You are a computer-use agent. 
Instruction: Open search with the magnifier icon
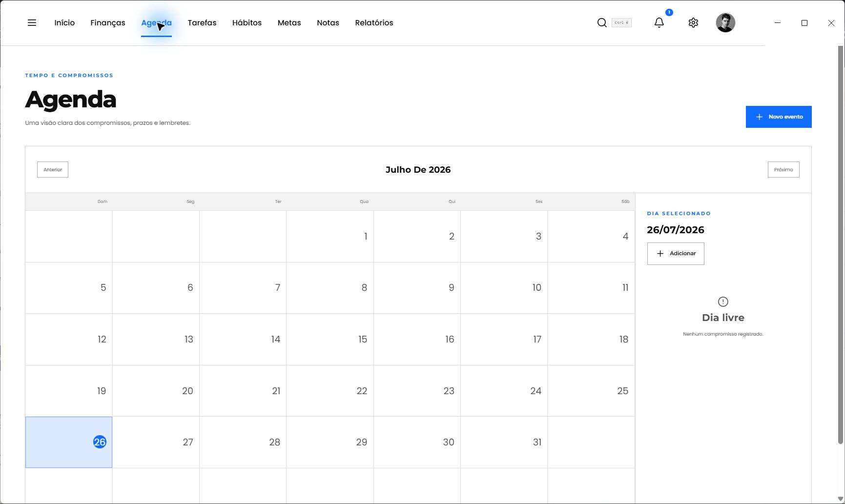tap(602, 22)
